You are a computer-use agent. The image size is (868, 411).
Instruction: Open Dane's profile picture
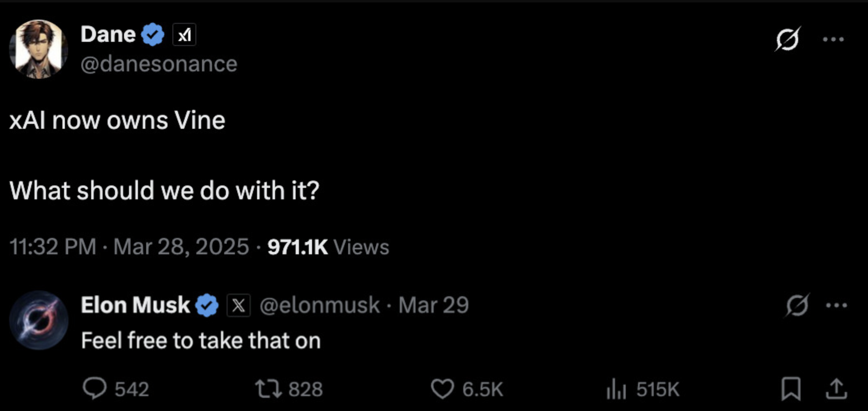tap(39, 49)
